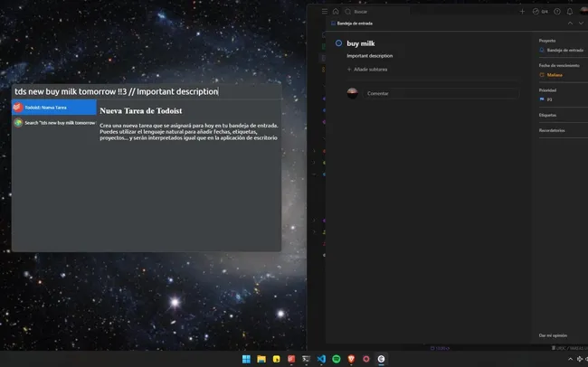The width and height of the screenshot is (588, 367).
Task: Change project Bandeja de entrada in sidebar
Action: 562,50
